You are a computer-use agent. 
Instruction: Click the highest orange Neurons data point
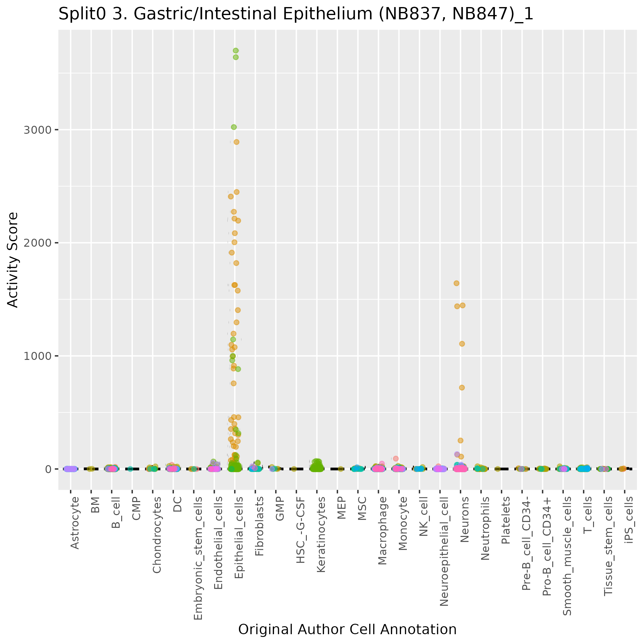pos(457,283)
